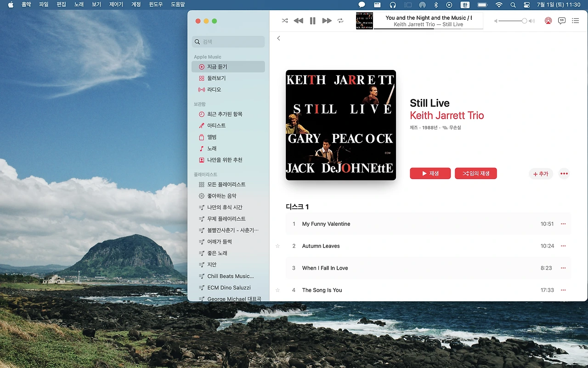Open more options for When I Fall In Love
This screenshot has height=368, width=588.
(563, 268)
